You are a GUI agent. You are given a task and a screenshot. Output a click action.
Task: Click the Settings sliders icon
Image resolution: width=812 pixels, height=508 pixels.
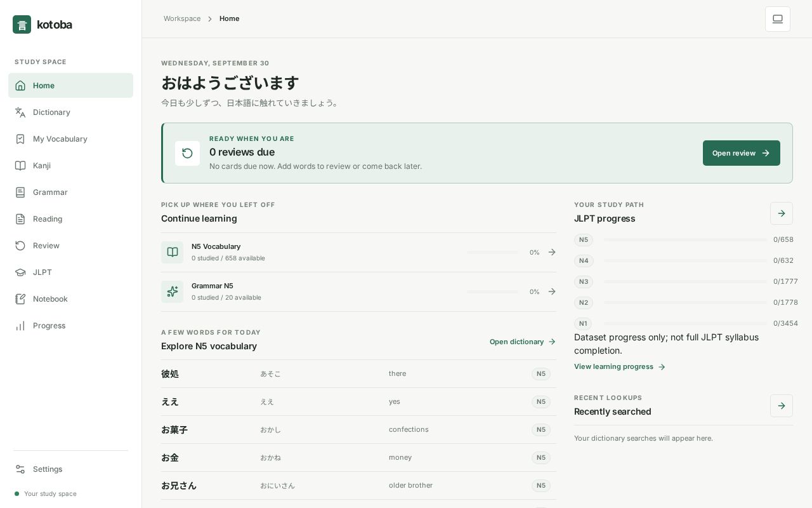click(x=20, y=469)
